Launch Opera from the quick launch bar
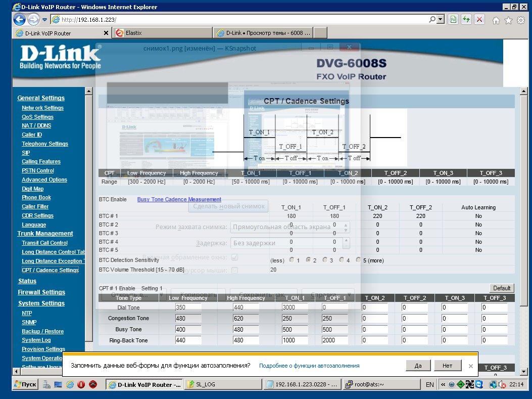Screen dimensions: 532x399 pos(81,384)
